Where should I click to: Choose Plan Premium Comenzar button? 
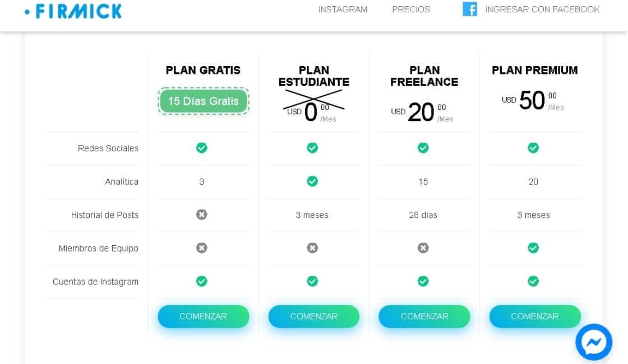535,316
